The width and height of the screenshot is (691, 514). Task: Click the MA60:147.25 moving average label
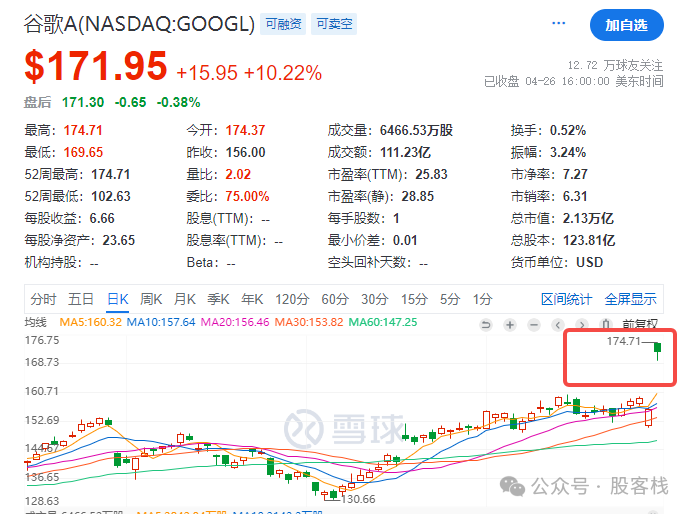(383, 322)
